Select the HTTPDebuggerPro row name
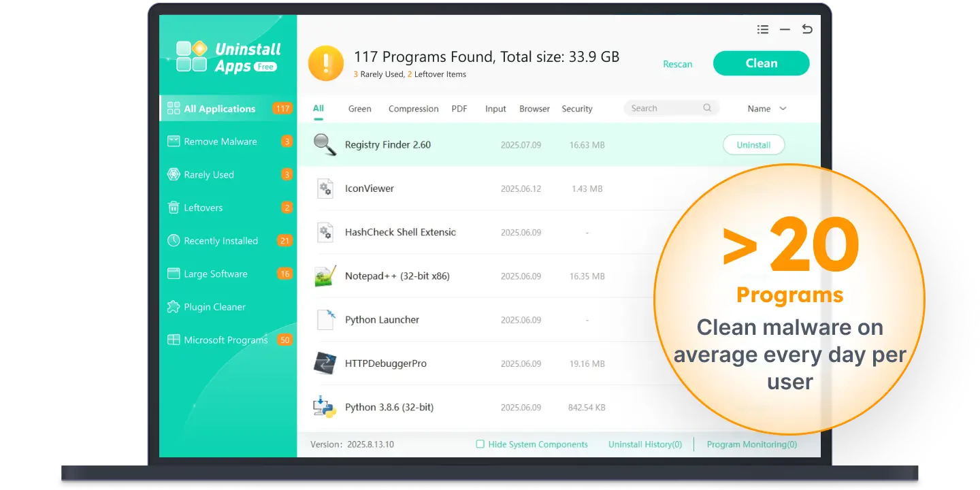Image resolution: width=980 pixels, height=490 pixels. [386, 363]
